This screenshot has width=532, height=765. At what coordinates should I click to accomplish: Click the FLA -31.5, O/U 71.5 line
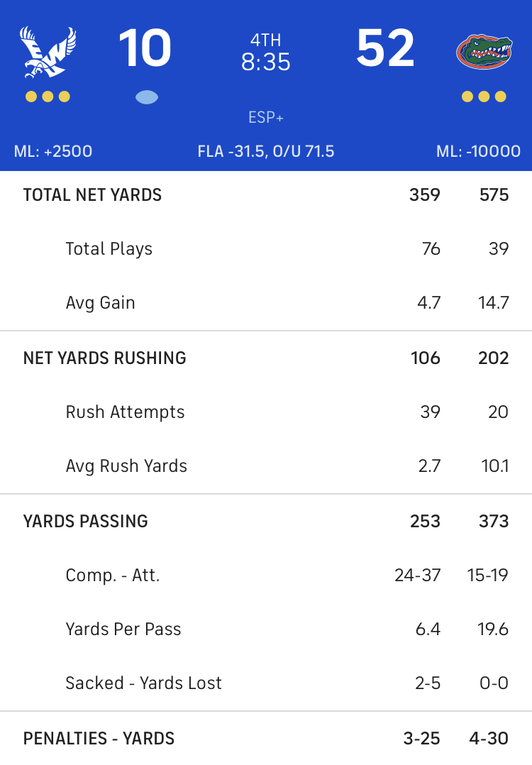click(266, 151)
